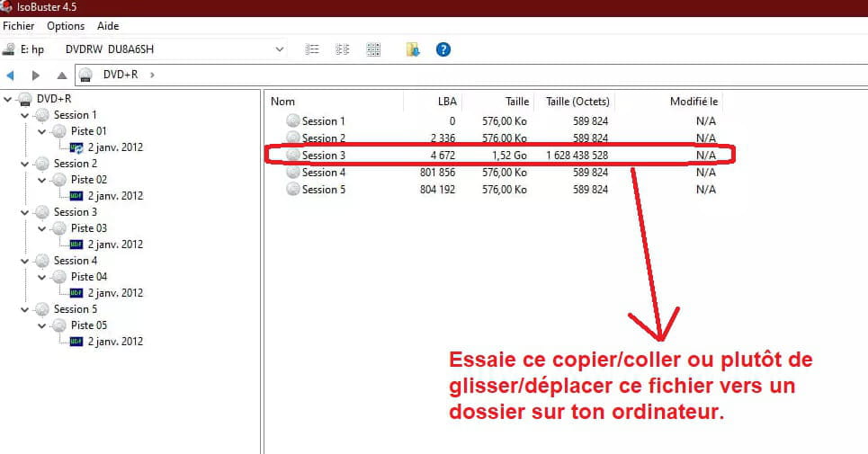Collapse the DVD+R root tree node
This screenshot has width=868, height=454.
8,100
